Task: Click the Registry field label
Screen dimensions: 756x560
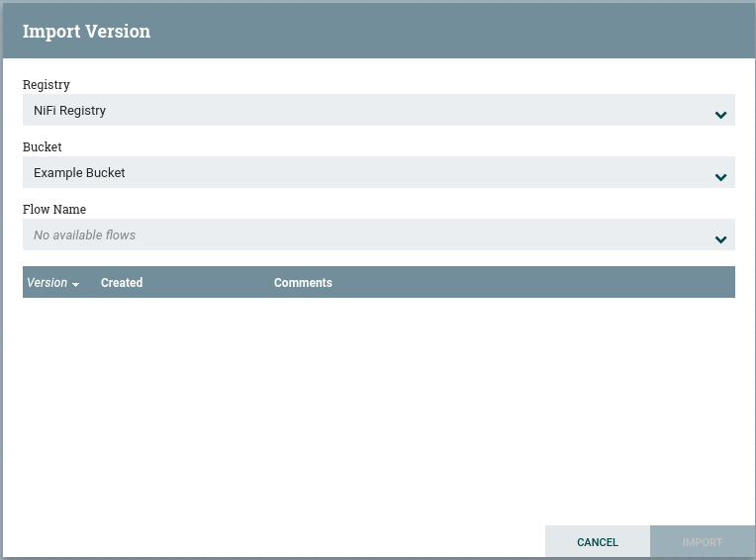Action: point(47,85)
